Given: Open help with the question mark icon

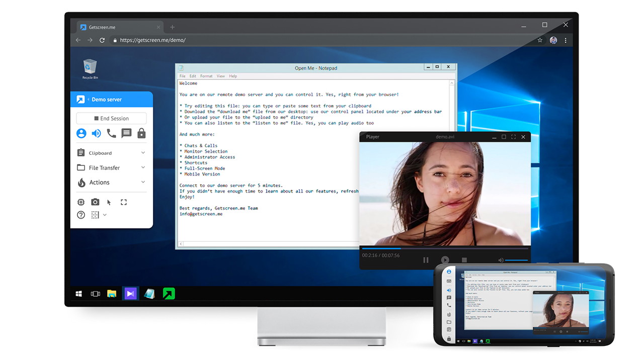Looking at the screenshot, I should [81, 215].
